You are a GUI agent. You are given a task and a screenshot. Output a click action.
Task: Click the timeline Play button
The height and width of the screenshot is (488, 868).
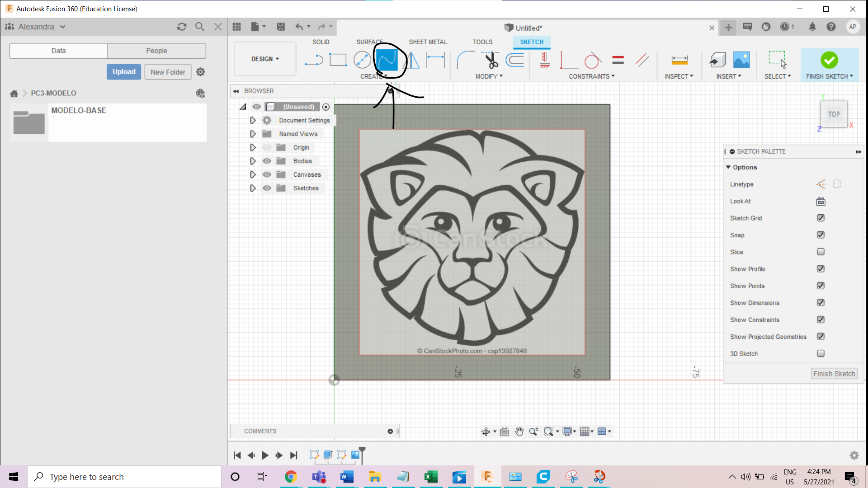click(x=265, y=455)
